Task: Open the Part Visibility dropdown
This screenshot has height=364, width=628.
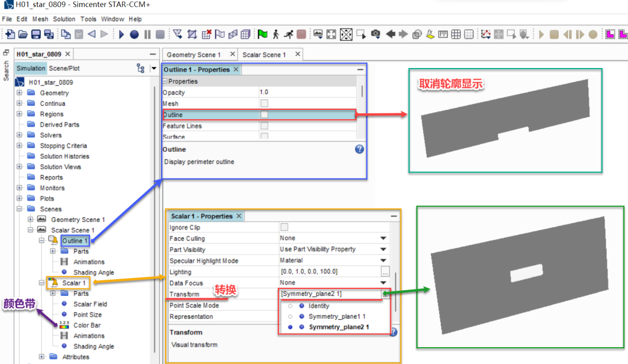Action: [383, 249]
